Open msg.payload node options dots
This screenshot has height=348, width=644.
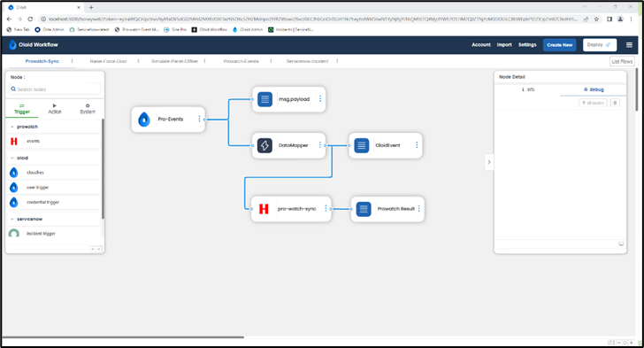[x=320, y=98]
